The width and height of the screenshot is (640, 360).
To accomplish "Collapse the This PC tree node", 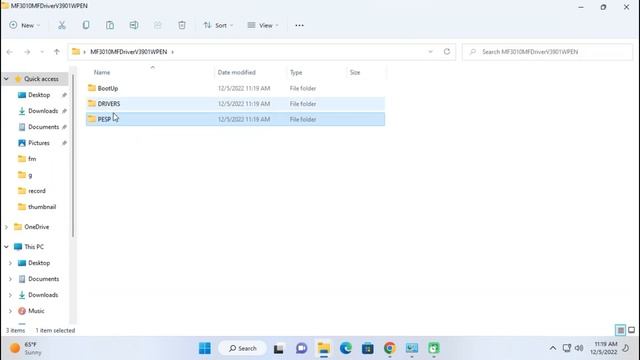I will [x=6, y=247].
